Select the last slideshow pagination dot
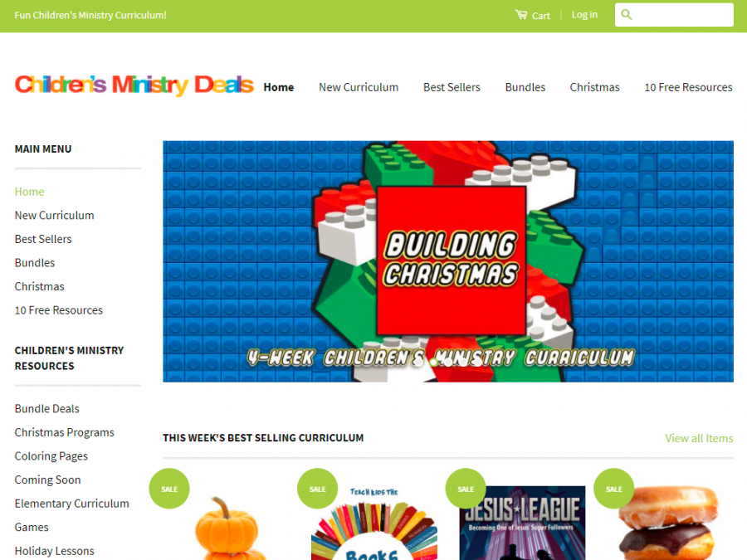The width and height of the screenshot is (747, 560). pyautogui.click(x=478, y=363)
